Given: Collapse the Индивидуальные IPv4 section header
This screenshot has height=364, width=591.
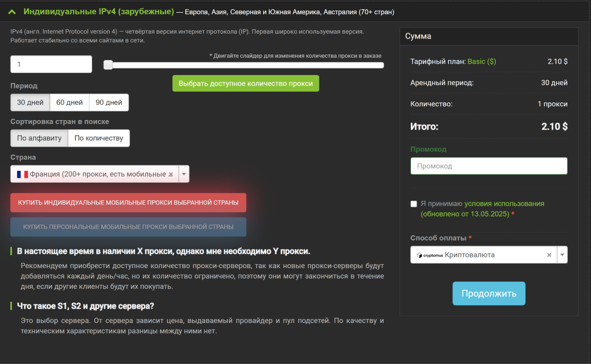Looking at the screenshot, I should [x=12, y=12].
